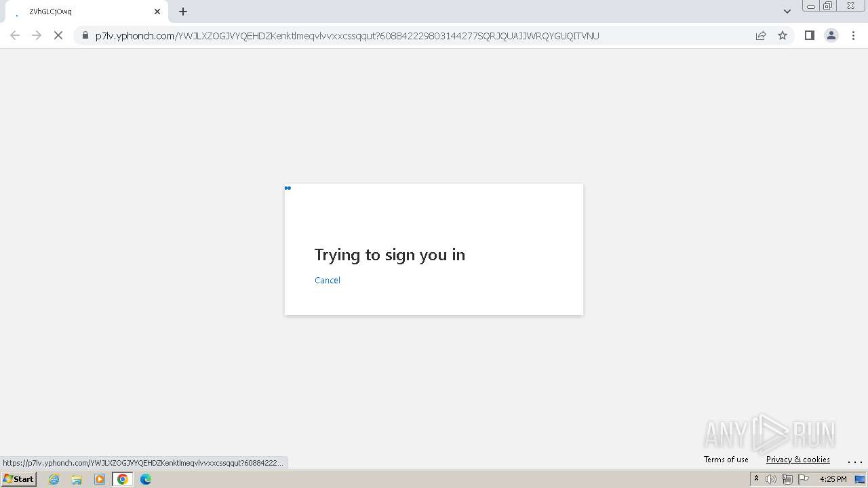Open Windows Start menu
Image resolution: width=868 pixels, height=488 pixels.
click(x=19, y=479)
